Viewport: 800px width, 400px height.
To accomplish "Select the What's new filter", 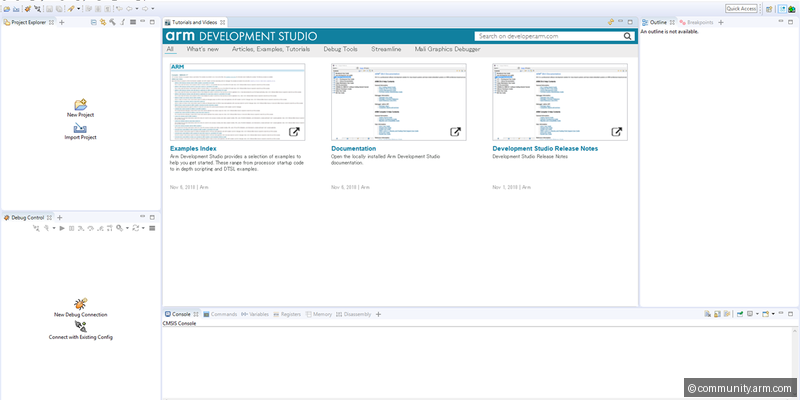I will coord(203,49).
